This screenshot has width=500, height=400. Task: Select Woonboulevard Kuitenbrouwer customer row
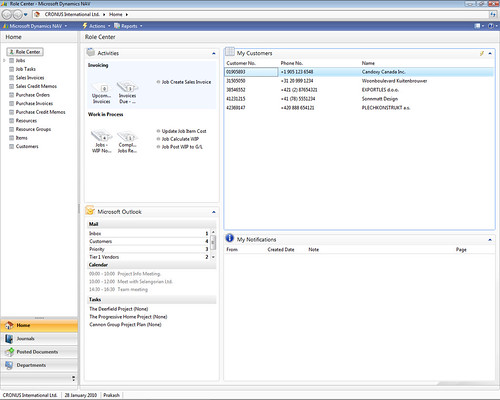(x=359, y=81)
